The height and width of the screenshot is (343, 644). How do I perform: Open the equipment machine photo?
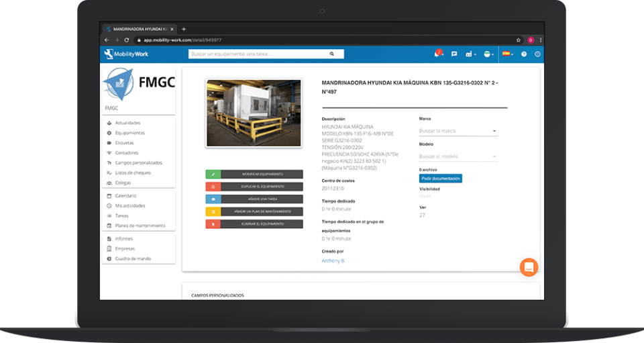(x=254, y=113)
